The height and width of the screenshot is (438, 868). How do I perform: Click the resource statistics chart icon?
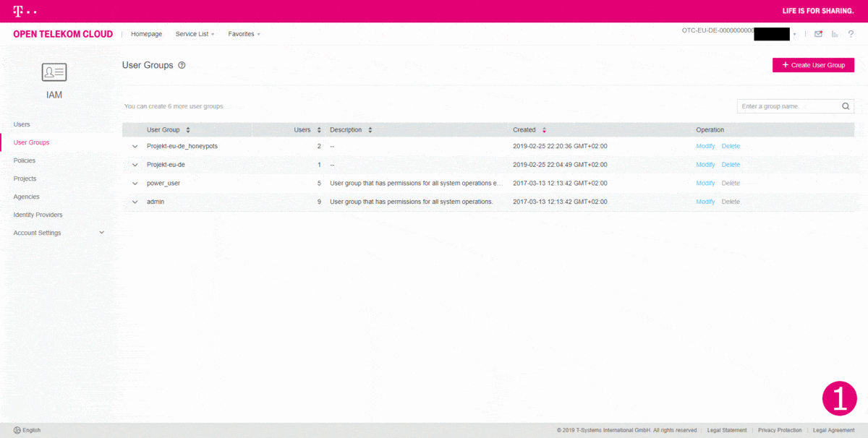[x=835, y=33]
